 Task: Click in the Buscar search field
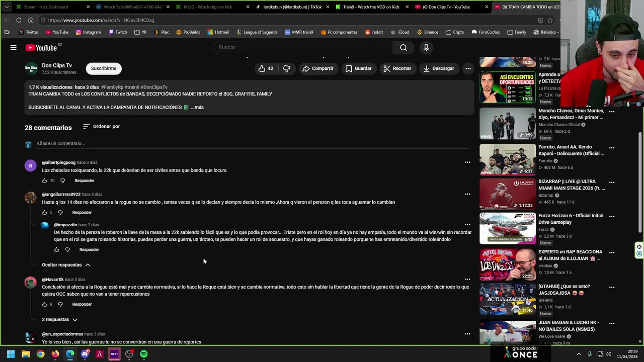pos(303,47)
